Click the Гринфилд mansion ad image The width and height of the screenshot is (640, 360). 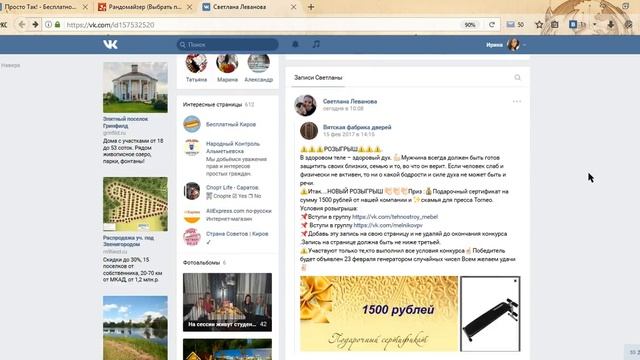(135, 87)
